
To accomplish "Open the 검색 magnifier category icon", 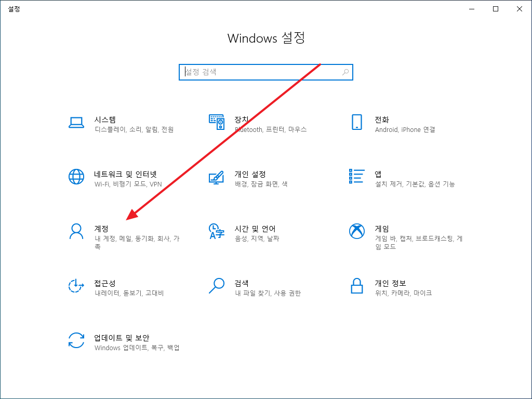I will [x=217, y=286].
